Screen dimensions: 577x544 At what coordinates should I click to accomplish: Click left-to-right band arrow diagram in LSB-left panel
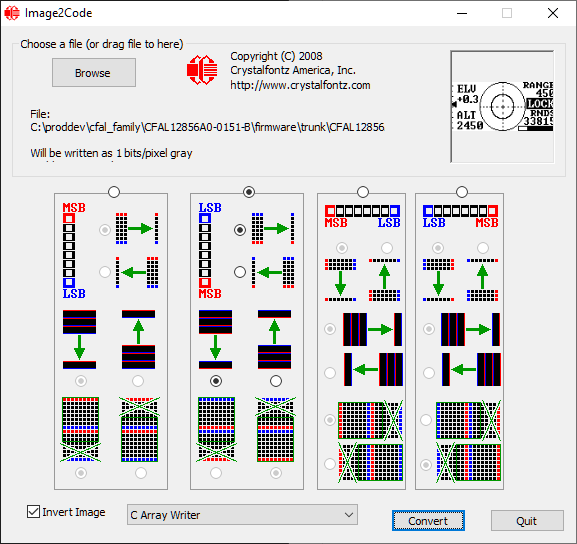point(470,329)
